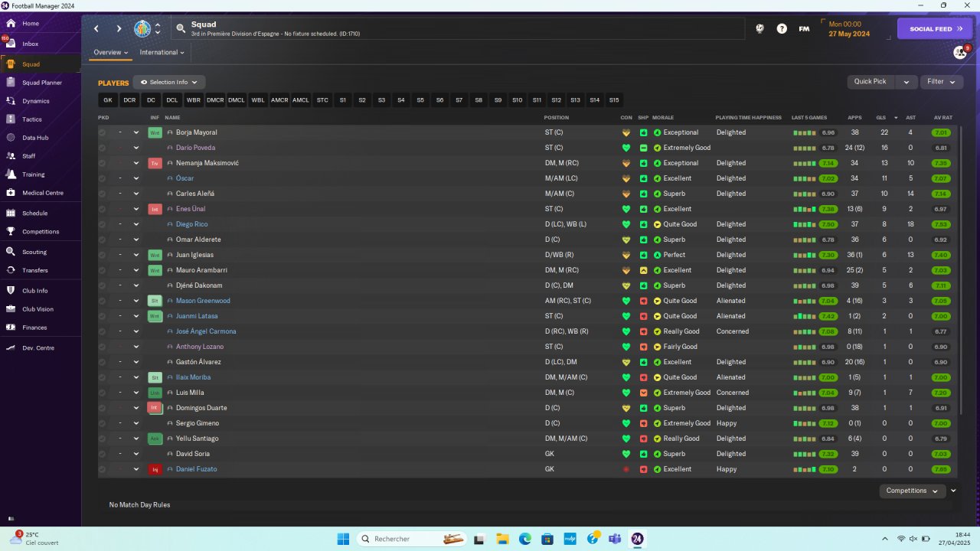Select the STC position tab
980x551 pixels.
pos(322,100)
